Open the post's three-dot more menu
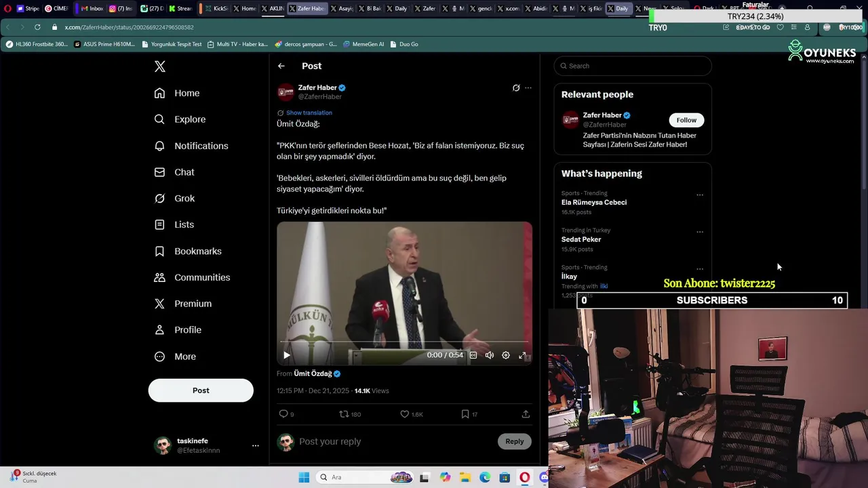868x488 pixels. (x=528, y=87)
